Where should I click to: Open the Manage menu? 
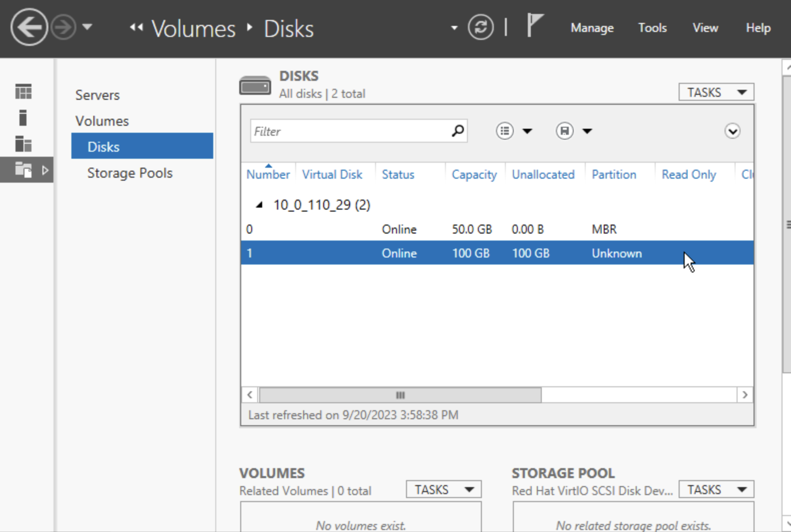[x=592, y=28]
